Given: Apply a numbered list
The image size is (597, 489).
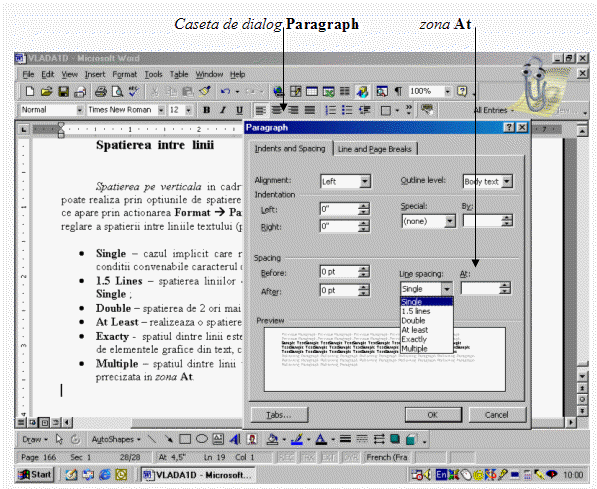Looking at the screenshot, I should [x=330, y=110].
